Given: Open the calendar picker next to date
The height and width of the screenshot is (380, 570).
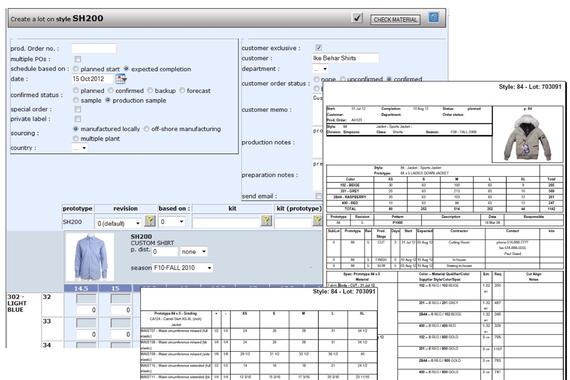Looking at the screenshot, I should (120, 78).
